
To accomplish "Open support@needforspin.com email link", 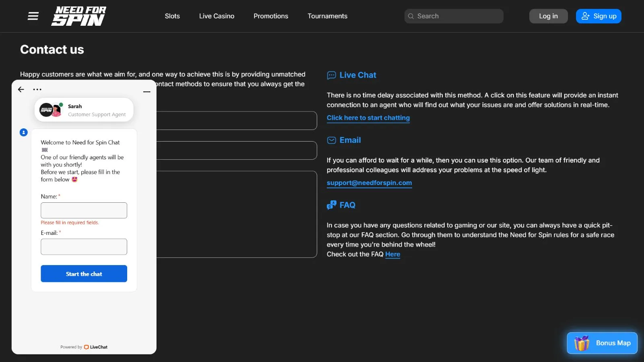I will point(369,183).
